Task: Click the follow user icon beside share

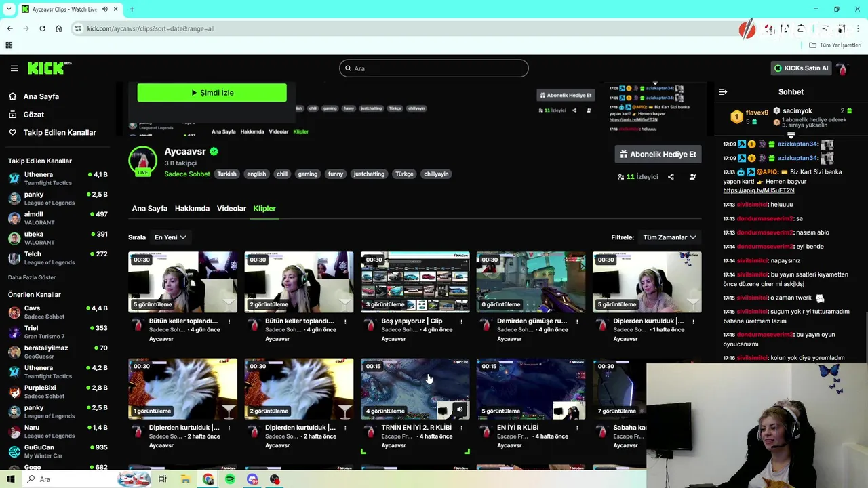Action: [x=692, y=177]
